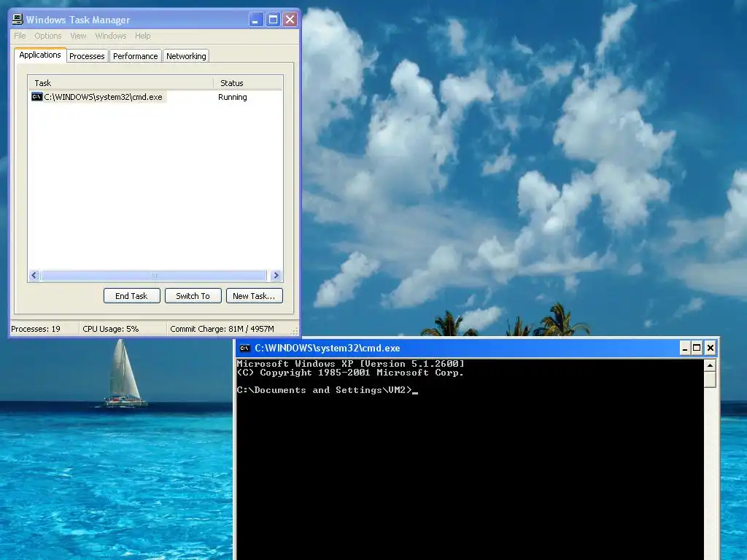
Task: Click the Windows Task Manager title text
Action: click(x=78, y=20)
